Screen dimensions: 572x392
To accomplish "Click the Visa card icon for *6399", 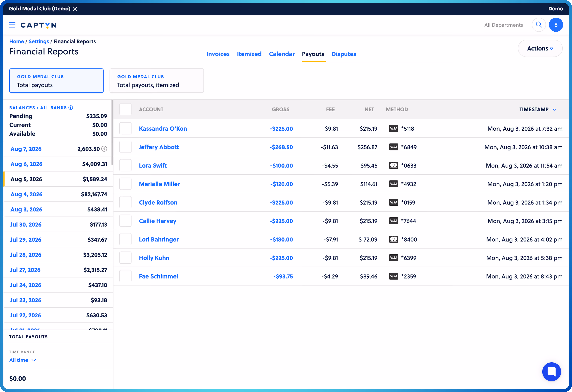I will pos(393,258).
